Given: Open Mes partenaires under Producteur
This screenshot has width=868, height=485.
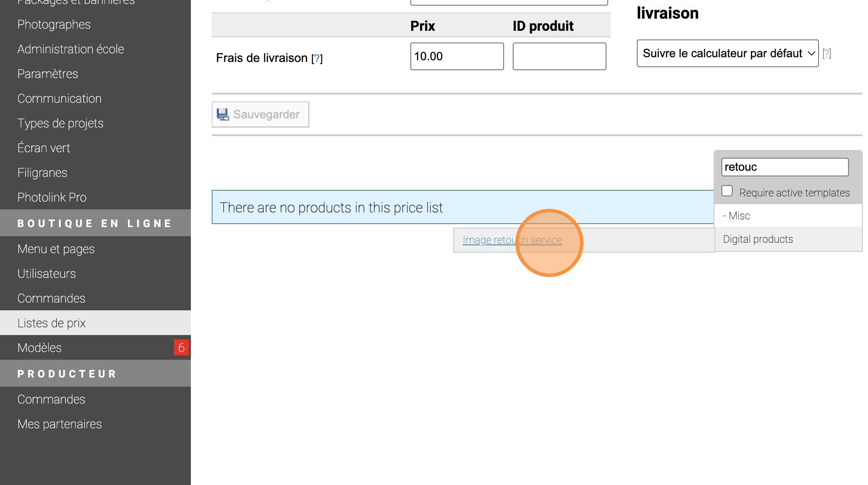Looking at the screenshot, I should coord(59,424).
